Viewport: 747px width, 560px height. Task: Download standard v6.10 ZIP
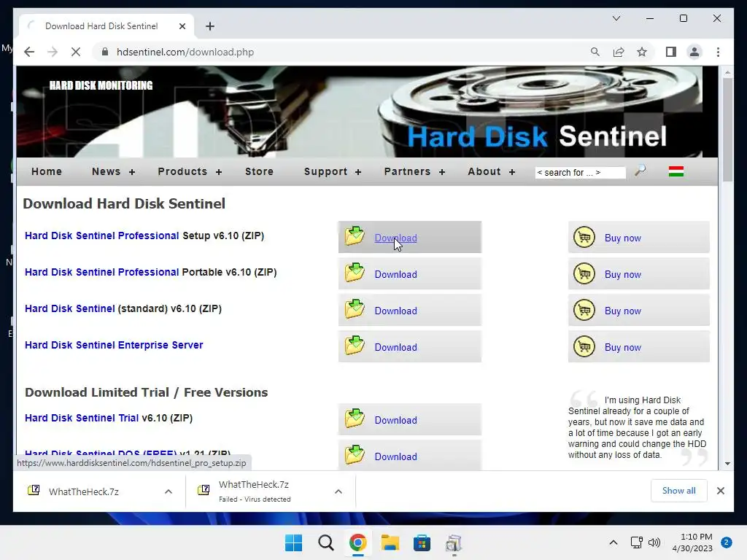coord(395,311)
